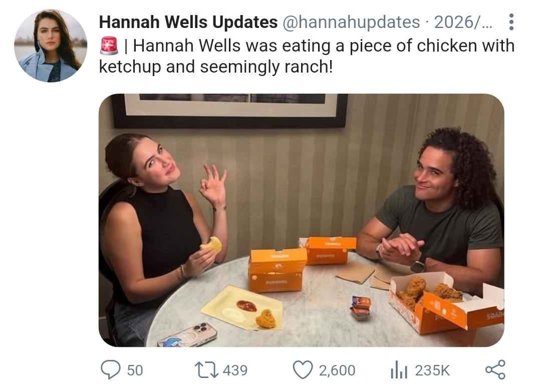This screenshot has height=392, width=541.
Task: Click the reply speech bubble icon
Action: click(110, 369)
